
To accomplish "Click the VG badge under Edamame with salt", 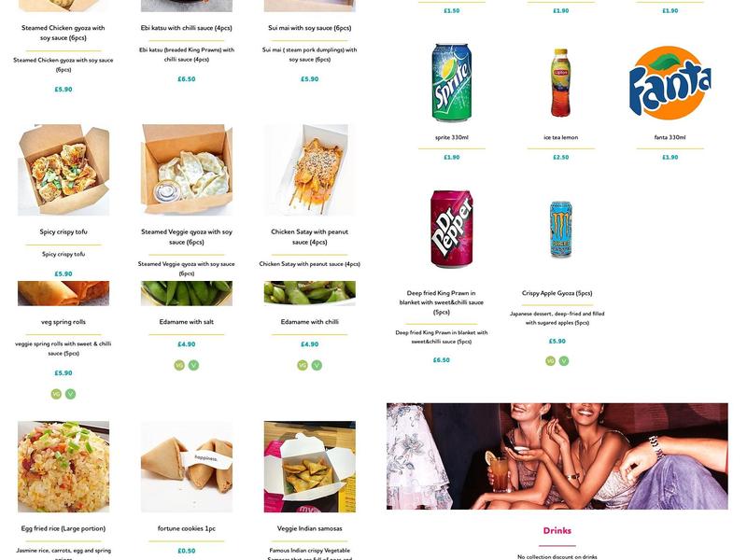I will [179, 365].
